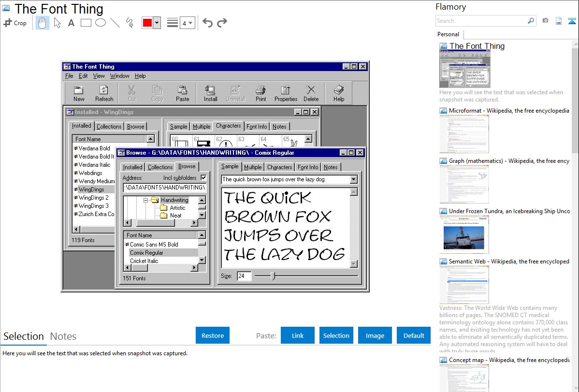The image size is (579, 392).
Task: Open the sample text dropdown
Action: [353, 179]
